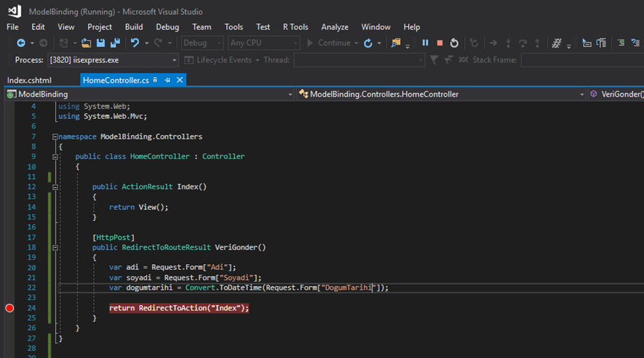Save the current file with Save icon
The height and width of the screenshot is (358, 644).
point(100,43)
